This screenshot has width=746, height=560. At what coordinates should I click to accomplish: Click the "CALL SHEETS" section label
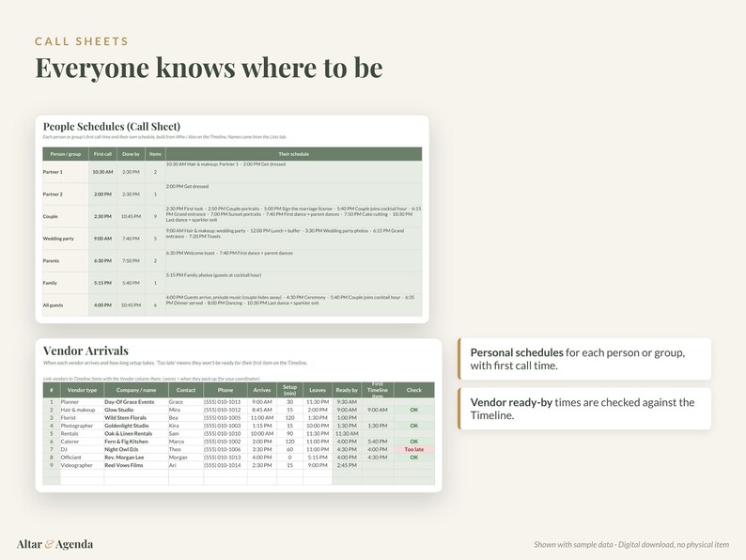tap(82, 41)
